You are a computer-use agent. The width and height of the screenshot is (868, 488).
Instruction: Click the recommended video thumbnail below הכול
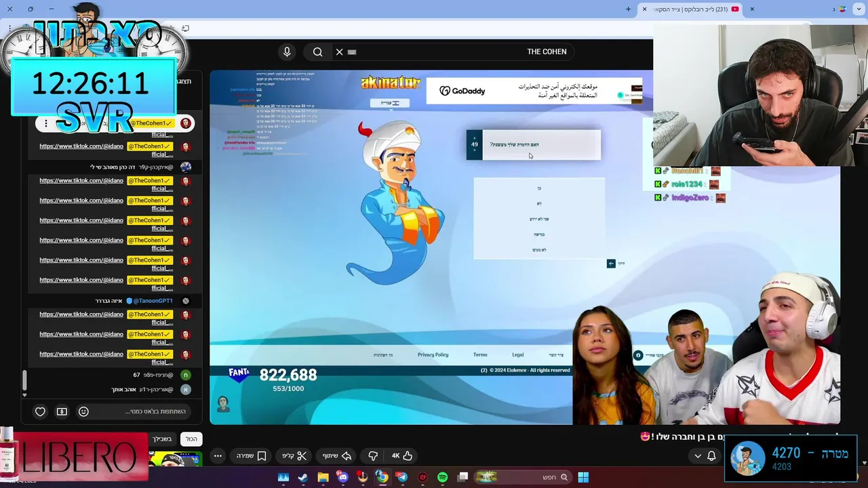(x=176, y=459)
